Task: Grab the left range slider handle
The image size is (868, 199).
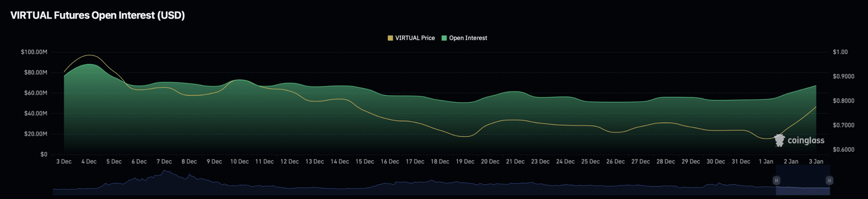Action: pyautogui.click(x=776, y=180)
